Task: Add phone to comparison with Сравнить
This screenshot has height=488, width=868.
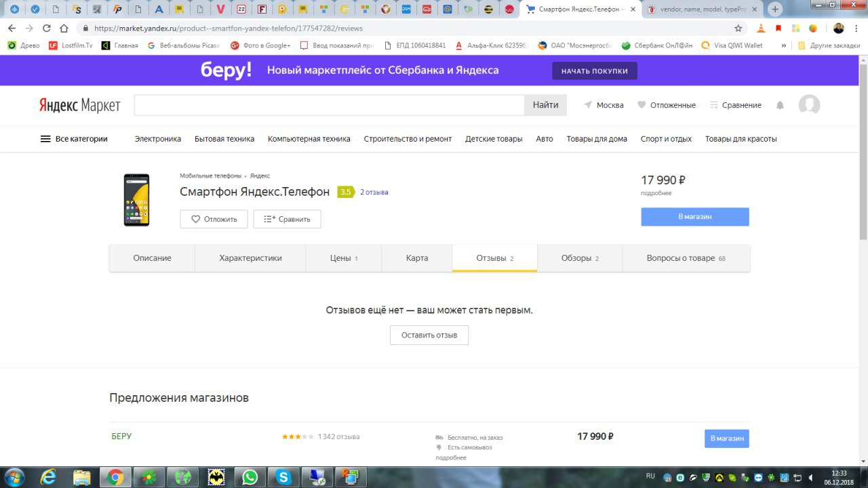Action: (287, 219)
